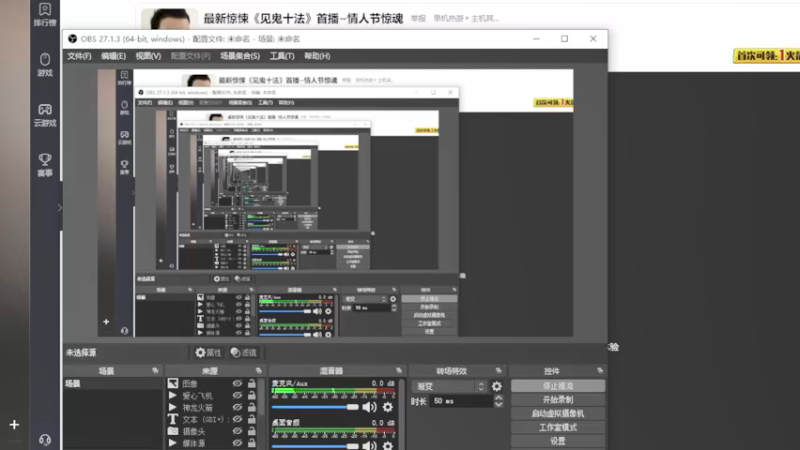Open the 文件(F) menu
Screen dimensions: 800x450
tap(79, 56)
